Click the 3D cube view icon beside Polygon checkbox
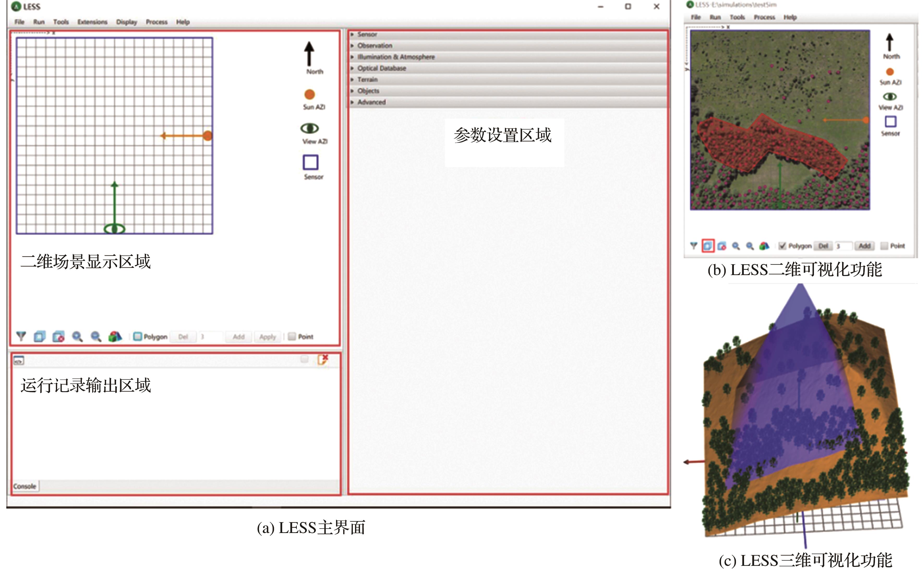924x570 pixels. coord(115,336)
